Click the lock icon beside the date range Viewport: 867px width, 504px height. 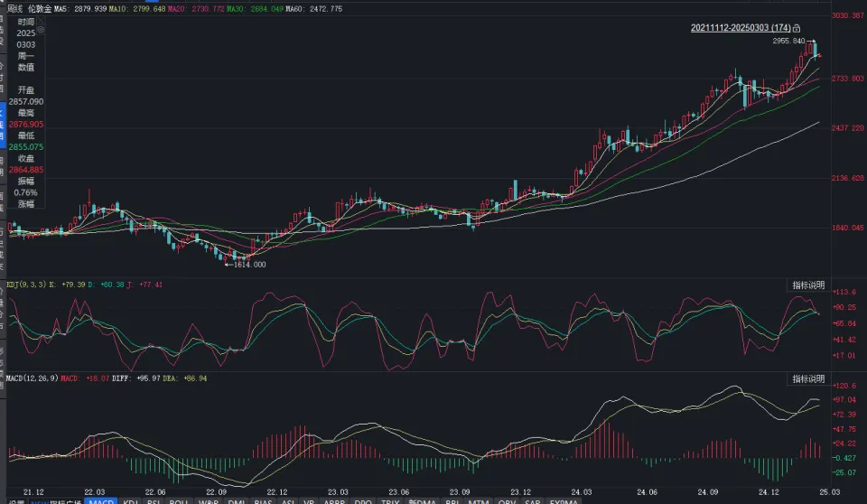point(797,29)
